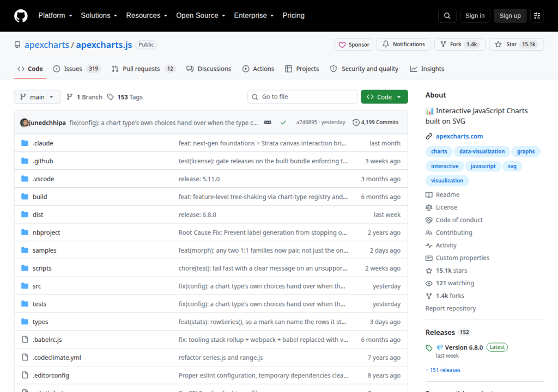Click the eye icon beside 121 watching
The width and height of the screenshot is (558, 392).
429,283
